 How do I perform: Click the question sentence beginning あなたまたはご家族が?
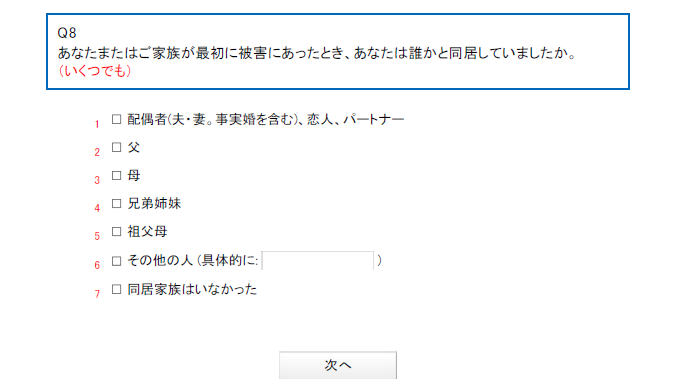tap(317, 53)
